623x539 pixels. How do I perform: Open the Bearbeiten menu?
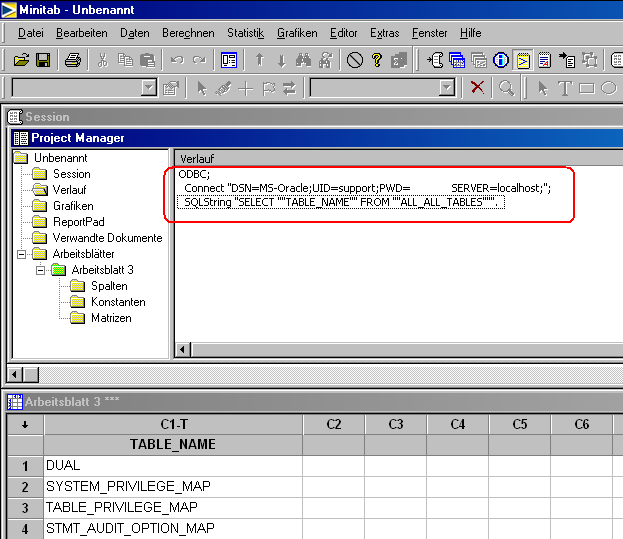(x=81, y=33)
